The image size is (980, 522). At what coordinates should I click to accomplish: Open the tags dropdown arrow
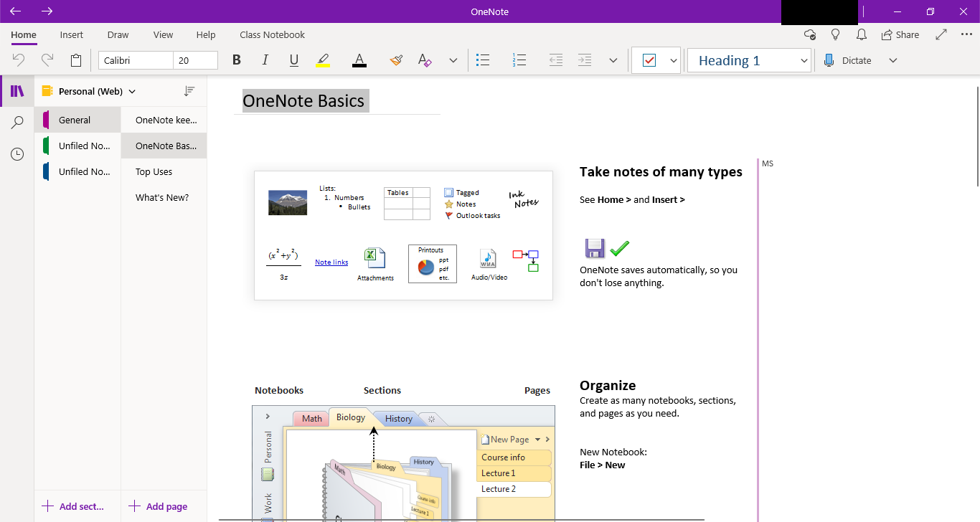click(x=674, y=61)
